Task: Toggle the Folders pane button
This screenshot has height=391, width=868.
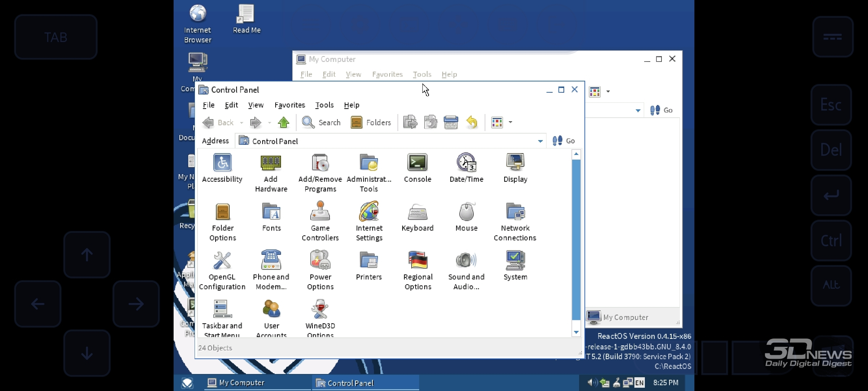Action: (371, 122)
